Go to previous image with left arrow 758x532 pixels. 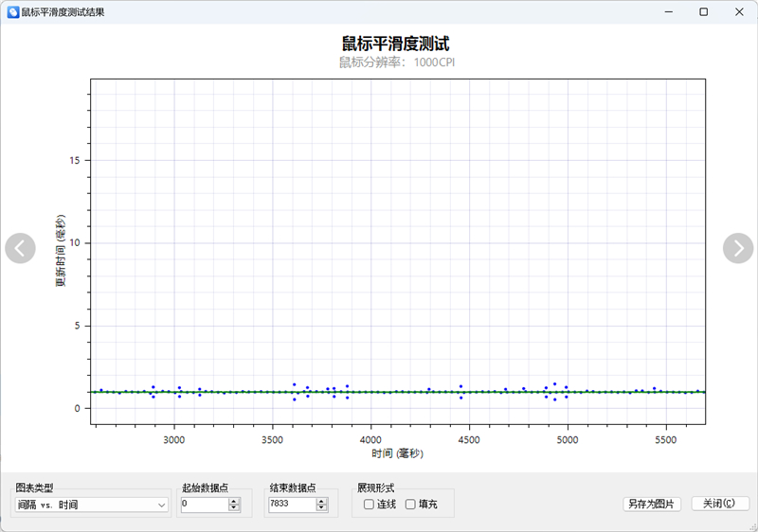(20, 248)
